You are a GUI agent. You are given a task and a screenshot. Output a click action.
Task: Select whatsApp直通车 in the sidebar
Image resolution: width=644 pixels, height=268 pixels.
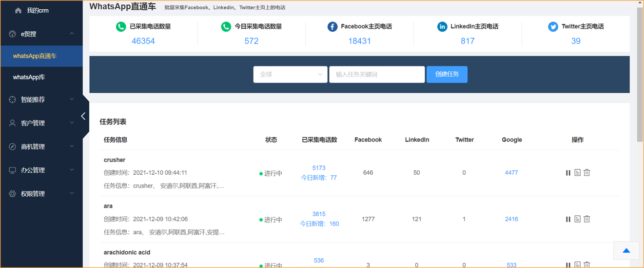(x=41, y=56)
